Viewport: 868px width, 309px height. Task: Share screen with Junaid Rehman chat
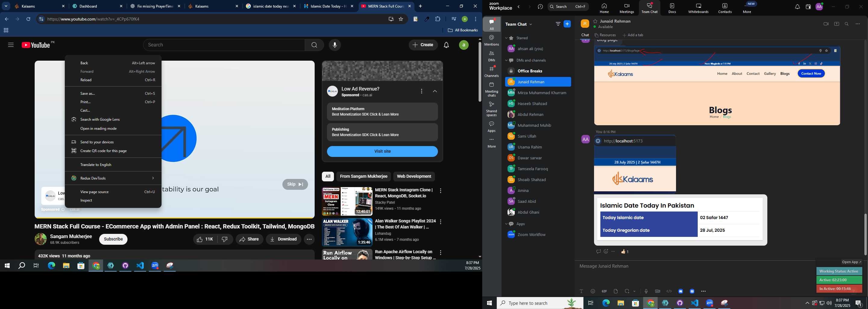click(x=836, y=24)
